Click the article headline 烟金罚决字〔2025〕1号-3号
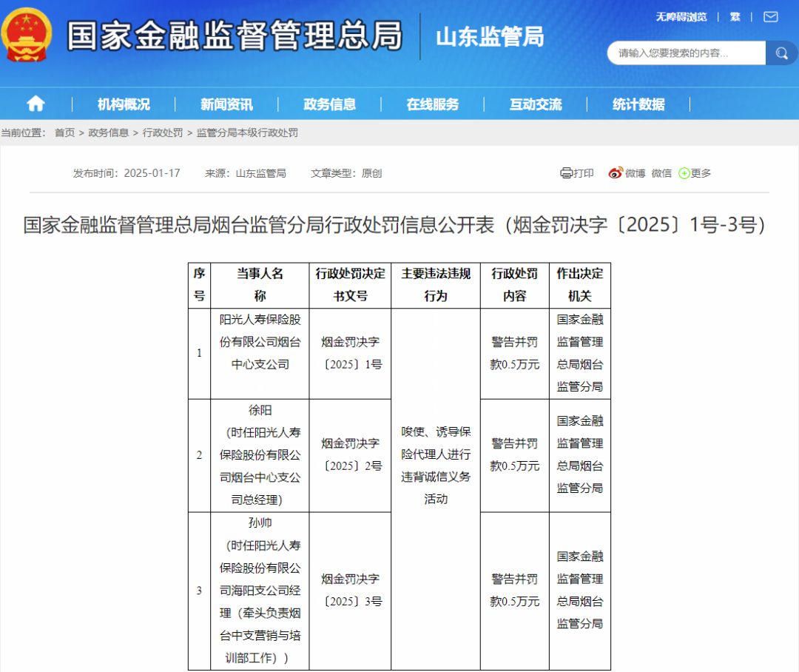799x672 pixels. click(394, 225)
